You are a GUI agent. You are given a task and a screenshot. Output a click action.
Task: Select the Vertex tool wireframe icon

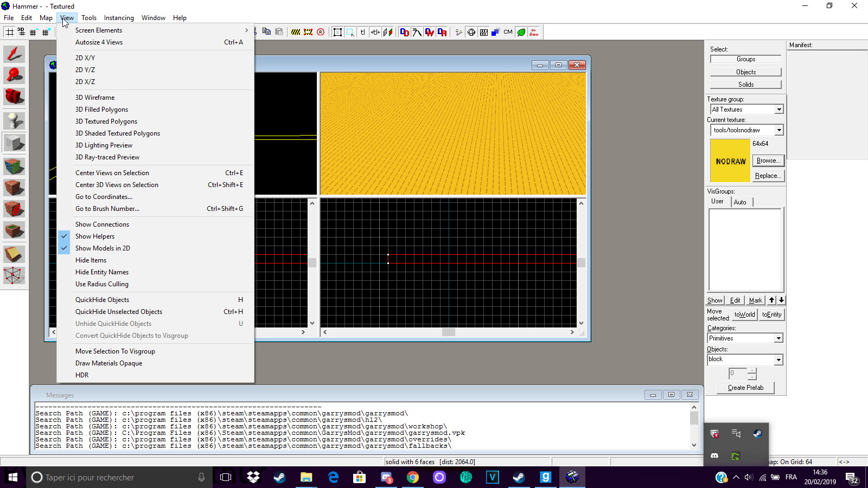[14, 275]
